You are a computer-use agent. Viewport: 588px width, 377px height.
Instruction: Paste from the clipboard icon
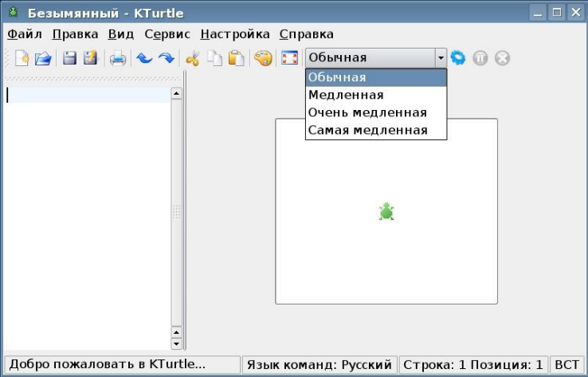pyautogui.click(x=236, y=58)
